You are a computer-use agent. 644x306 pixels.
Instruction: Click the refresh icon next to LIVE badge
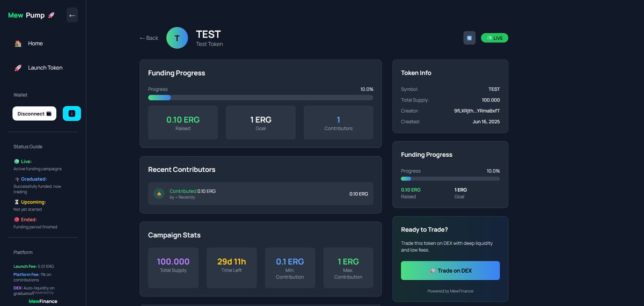pyautogui.click(x=470, y=38)
